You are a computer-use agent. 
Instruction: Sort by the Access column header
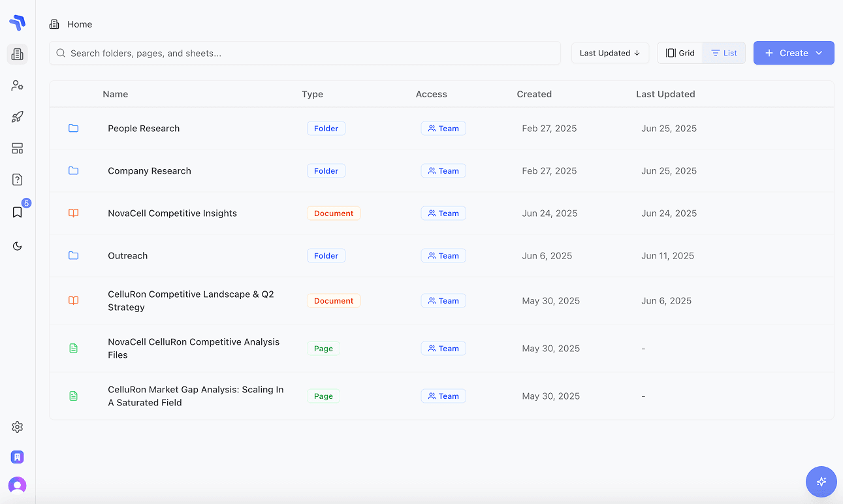click(x=432, y=94)
